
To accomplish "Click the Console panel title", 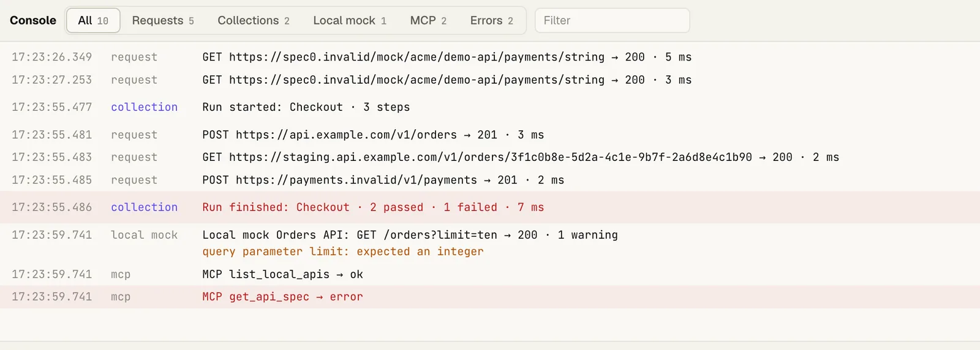I will (x=33, y=20).
